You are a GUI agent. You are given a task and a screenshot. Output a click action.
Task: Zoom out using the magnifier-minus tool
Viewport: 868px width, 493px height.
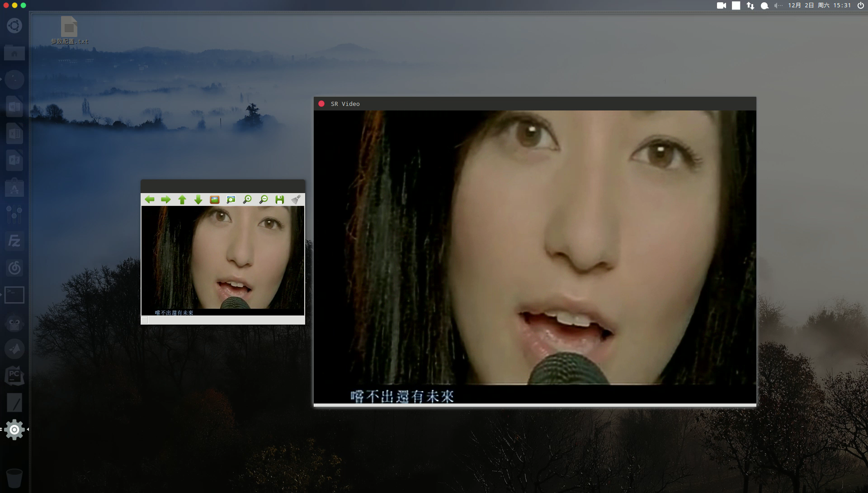(x=264, y=199)
